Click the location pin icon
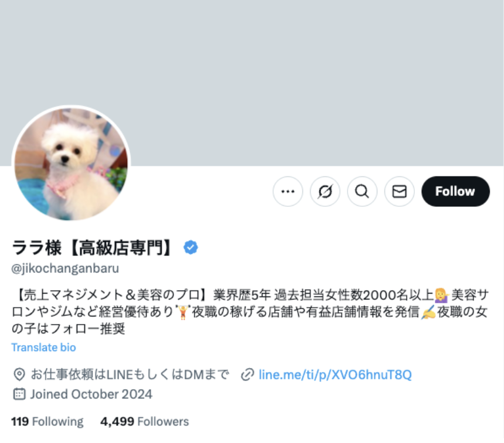This screenshot has width=504, height=443. pos(19,374)
